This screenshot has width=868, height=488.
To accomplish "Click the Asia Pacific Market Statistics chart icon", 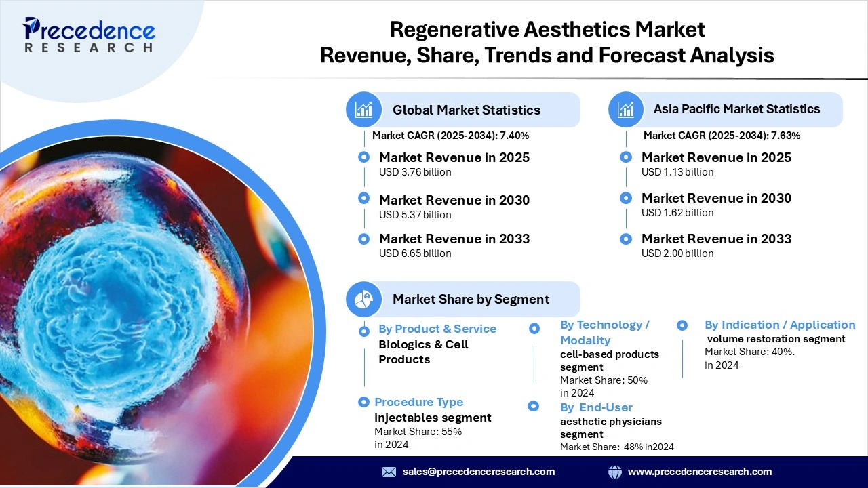I will pos(626,109).
